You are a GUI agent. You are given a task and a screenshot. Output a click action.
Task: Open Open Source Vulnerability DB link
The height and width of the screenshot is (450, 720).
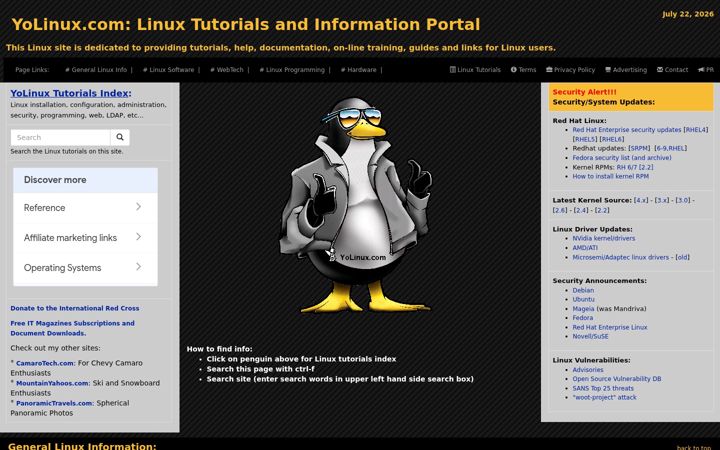(x=617, y=379)
